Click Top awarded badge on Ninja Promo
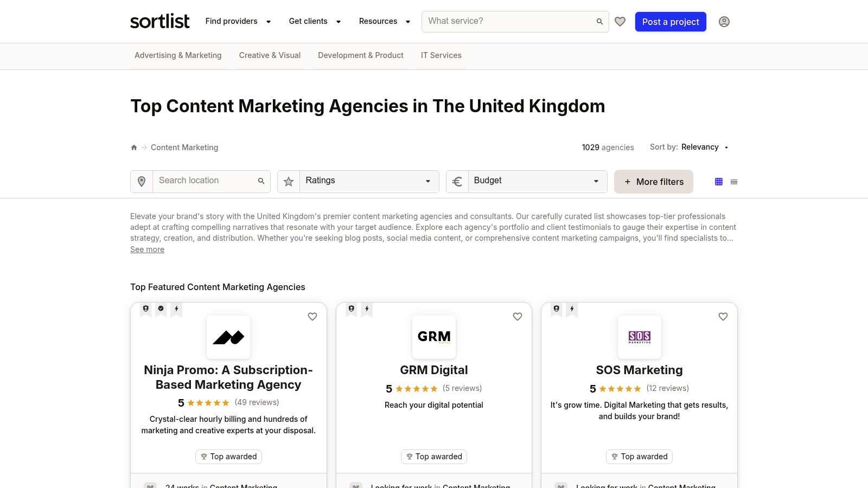868x488 pixels. [x=228, y=457]
